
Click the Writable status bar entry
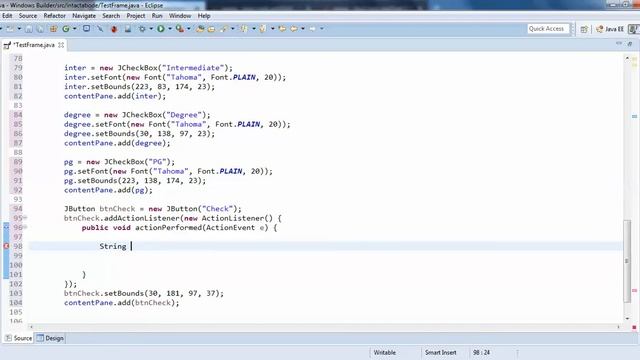[x=384, y=352]
